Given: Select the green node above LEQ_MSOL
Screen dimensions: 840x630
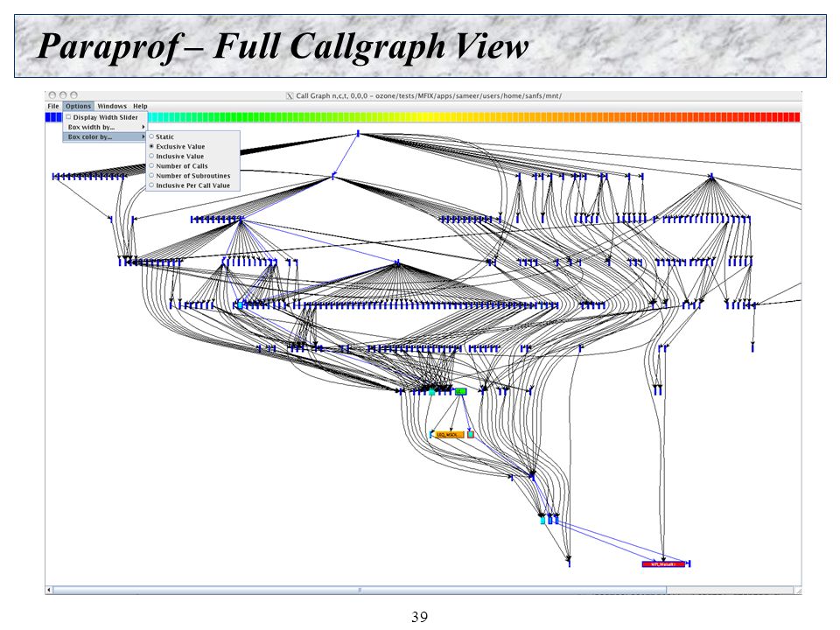Looking at the screenshot, I should [461, 392].
